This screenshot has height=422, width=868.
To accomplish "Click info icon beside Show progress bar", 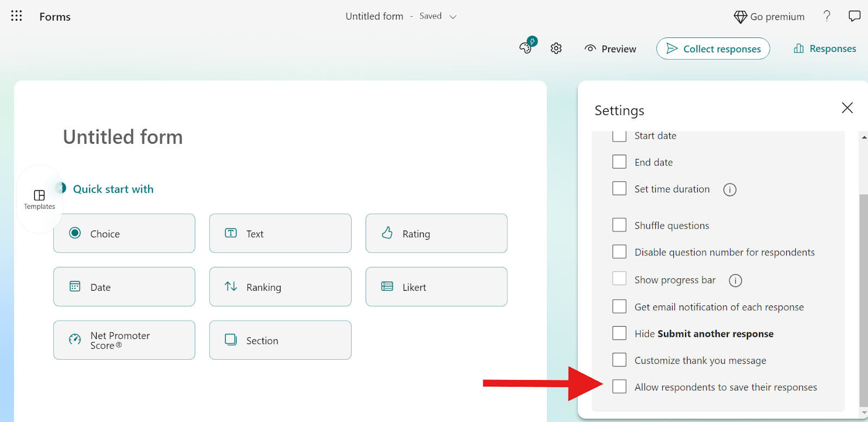I will (735, 280).
